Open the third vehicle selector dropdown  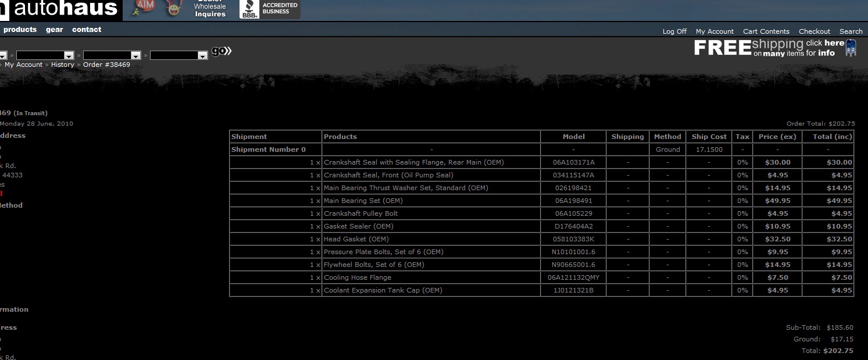click(x=112, y=55)
